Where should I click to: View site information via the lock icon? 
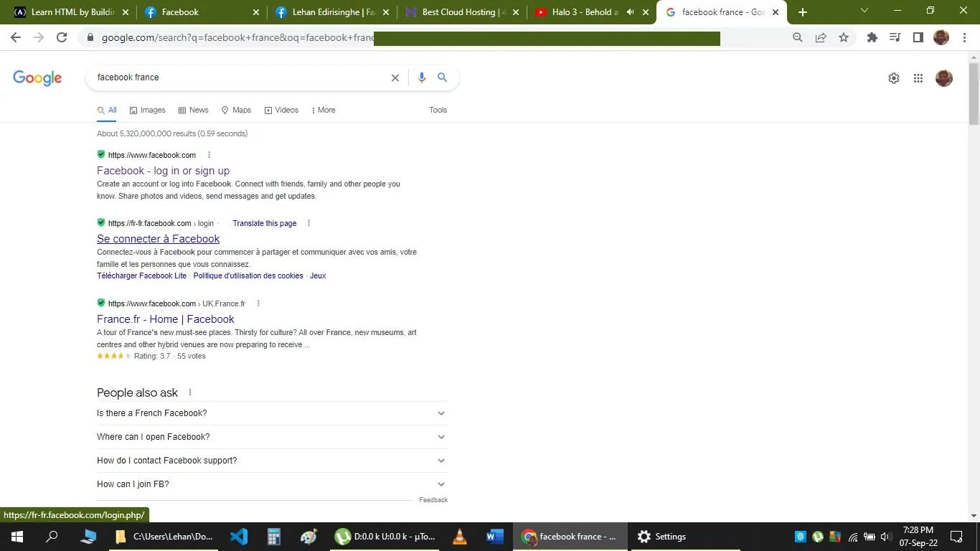pyautogui.click(x=90, y=37)
